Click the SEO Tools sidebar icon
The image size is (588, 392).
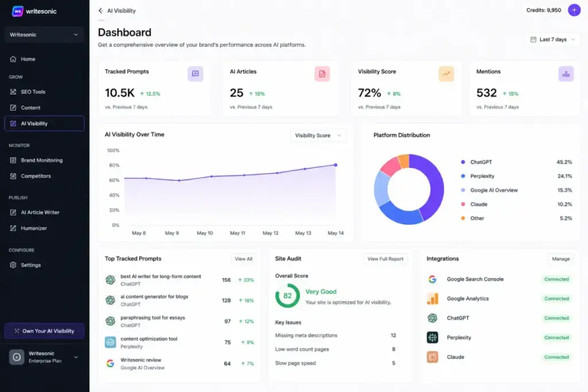(x=13, y=92)
